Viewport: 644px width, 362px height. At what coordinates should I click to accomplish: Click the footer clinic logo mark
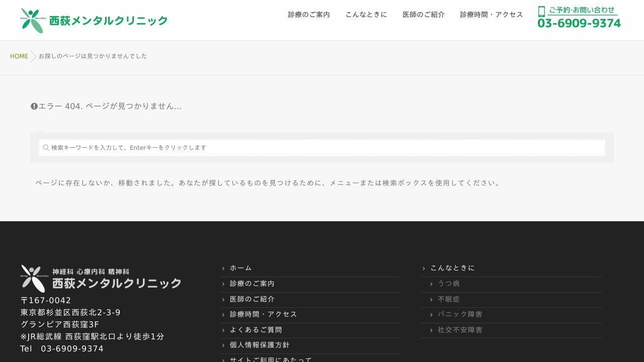pos(33,278)
